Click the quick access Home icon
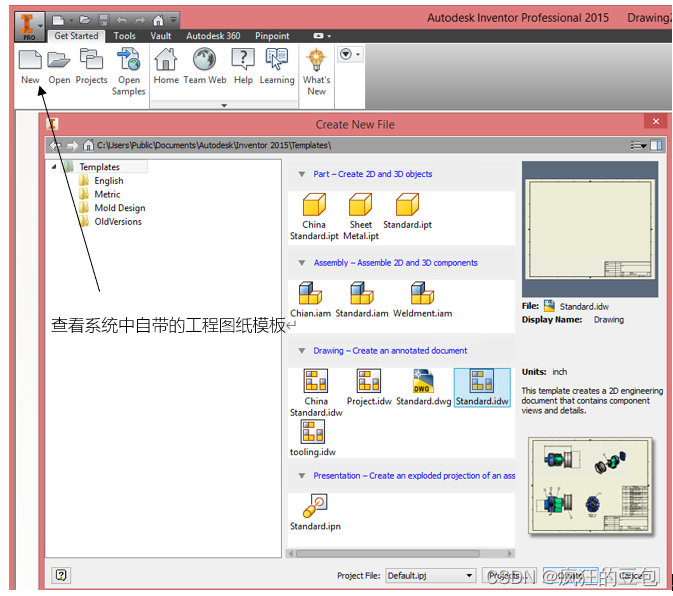The image size is (673, 596). click(x=158, y=20)
